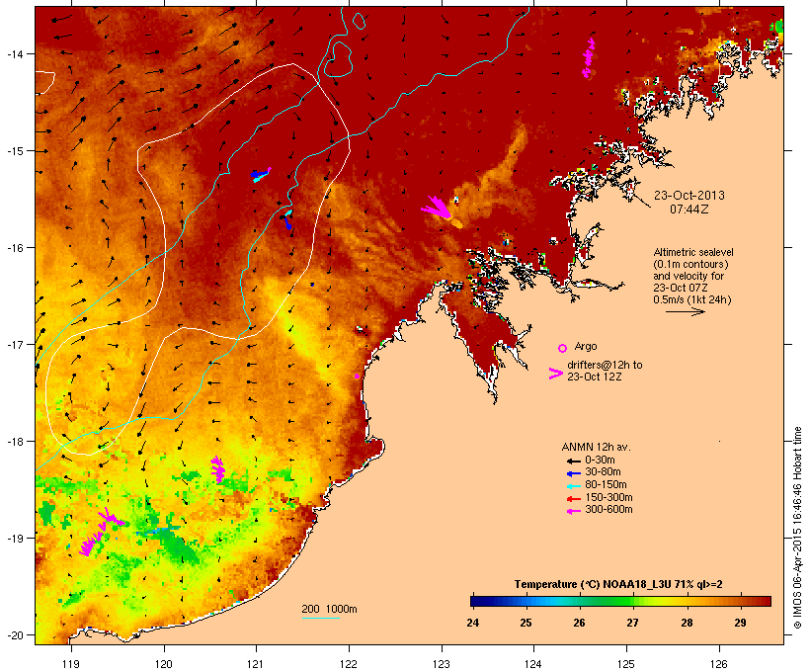Click the 80-150m depth label

pos(606,485)
